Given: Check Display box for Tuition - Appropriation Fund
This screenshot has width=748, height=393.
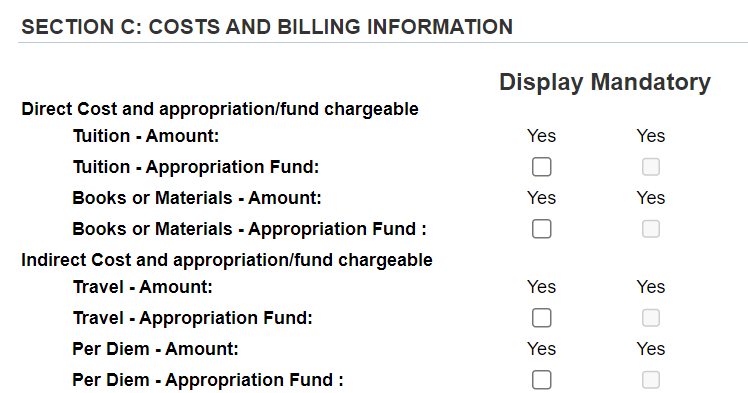Looking at the screenshot, I should tap(541, 167).
